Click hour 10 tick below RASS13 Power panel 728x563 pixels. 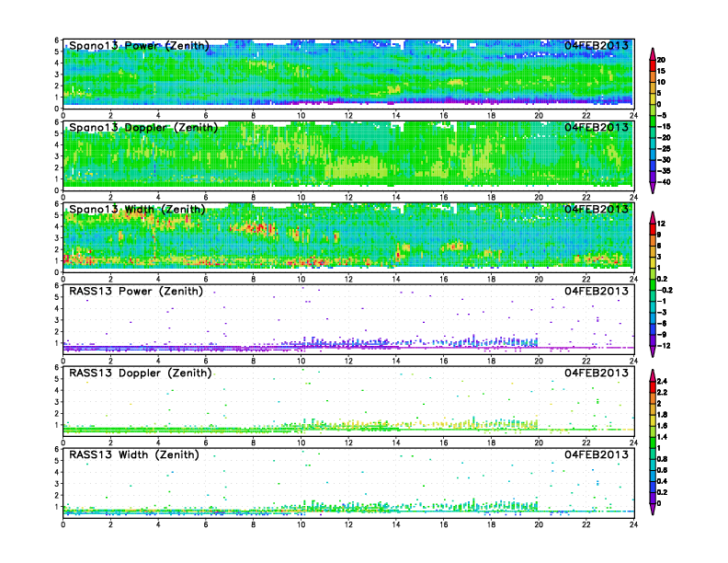pyautogui.click(x=301, y=361)
